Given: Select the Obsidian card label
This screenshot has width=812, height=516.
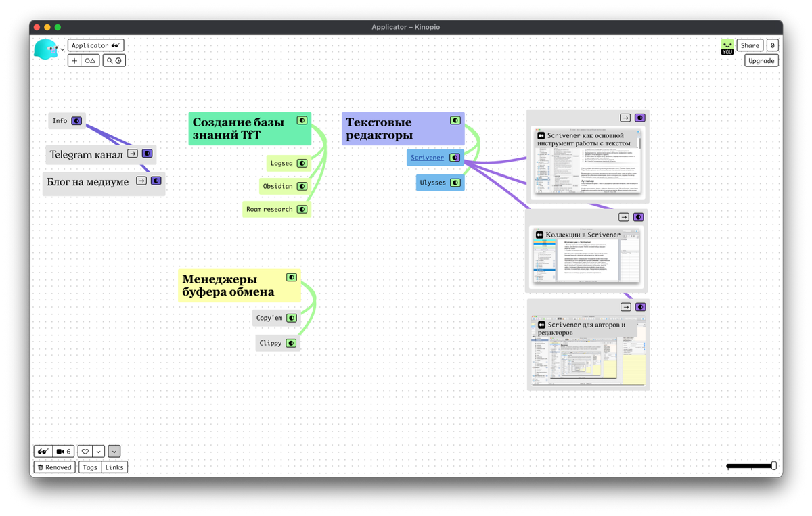Looking at the screenshot, I should (x=278, y=186).
